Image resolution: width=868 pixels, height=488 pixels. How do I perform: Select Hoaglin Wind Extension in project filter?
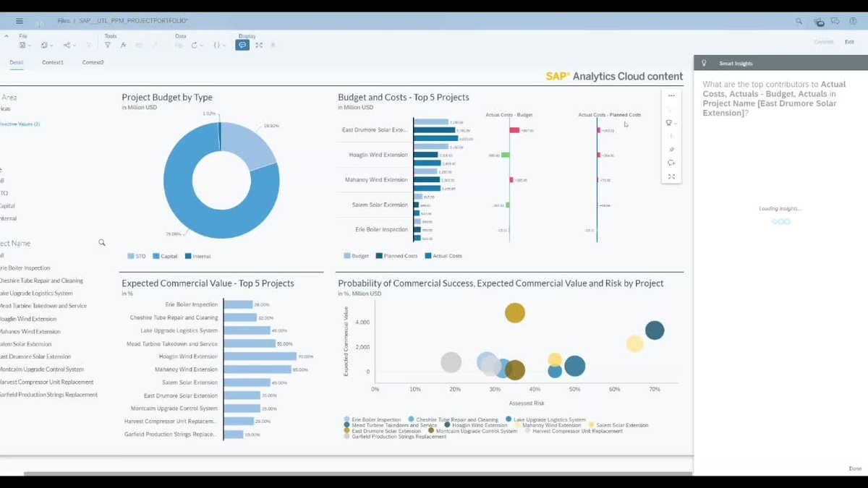point(29,319)
